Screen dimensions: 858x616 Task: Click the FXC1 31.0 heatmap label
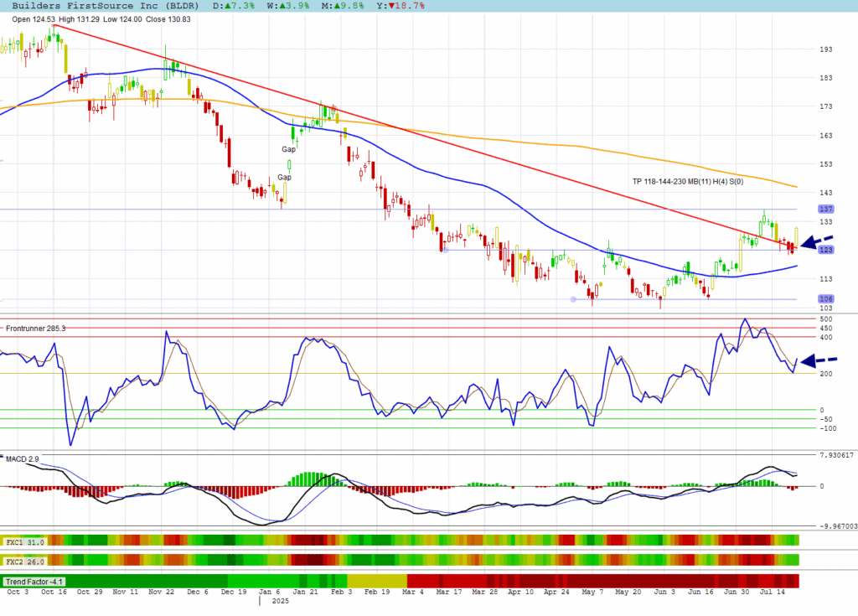coord(25,542)
